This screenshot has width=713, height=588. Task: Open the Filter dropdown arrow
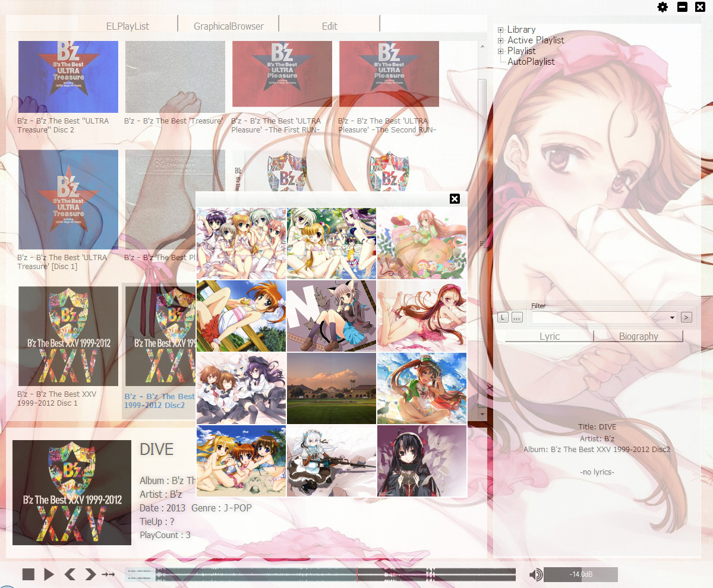coord(672,318)
